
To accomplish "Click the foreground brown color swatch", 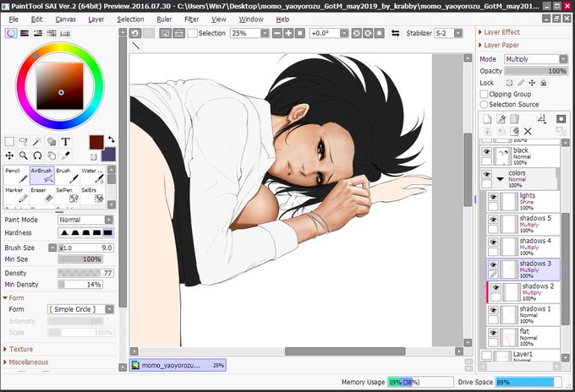I will pos(96,142).
